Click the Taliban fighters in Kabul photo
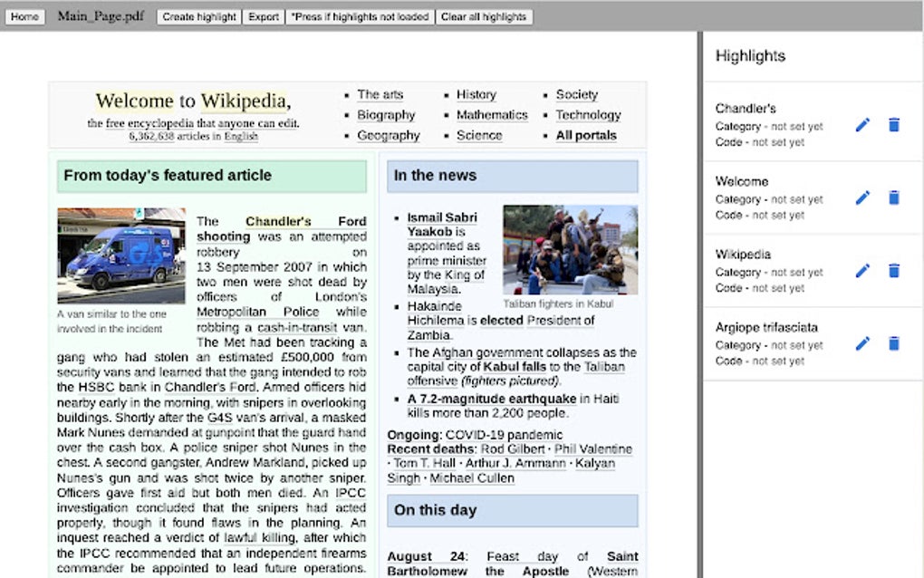 coord(571,249)
